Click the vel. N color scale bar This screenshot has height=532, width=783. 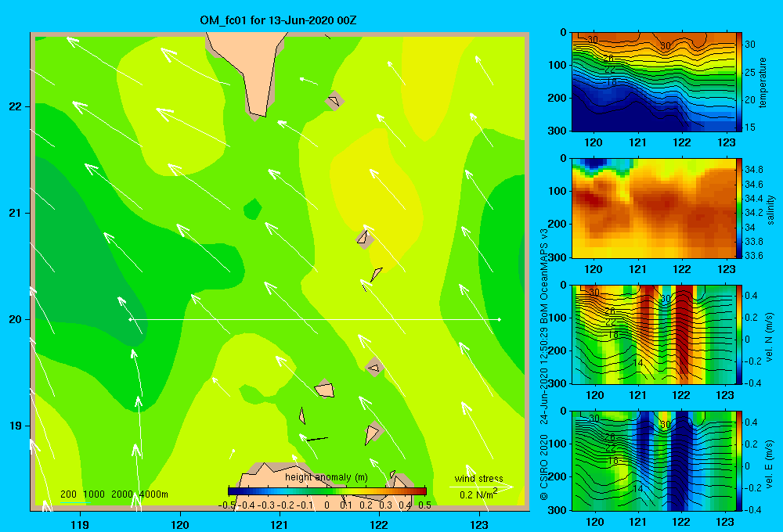(739, 334)
